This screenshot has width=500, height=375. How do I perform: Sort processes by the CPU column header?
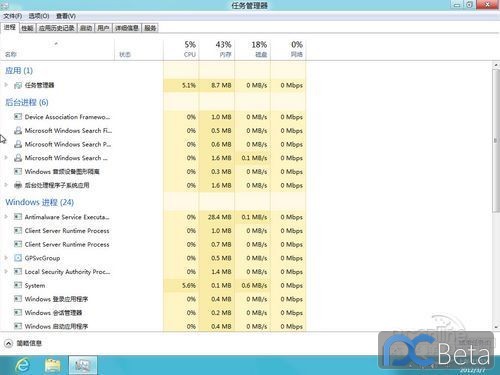click(181, 49)
